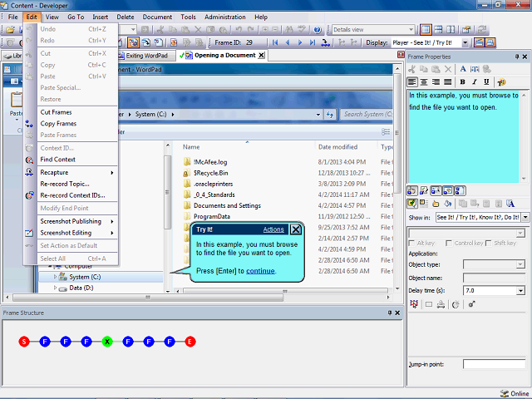
Task: Expand the Recapture submenu
Action: [77, 172]
